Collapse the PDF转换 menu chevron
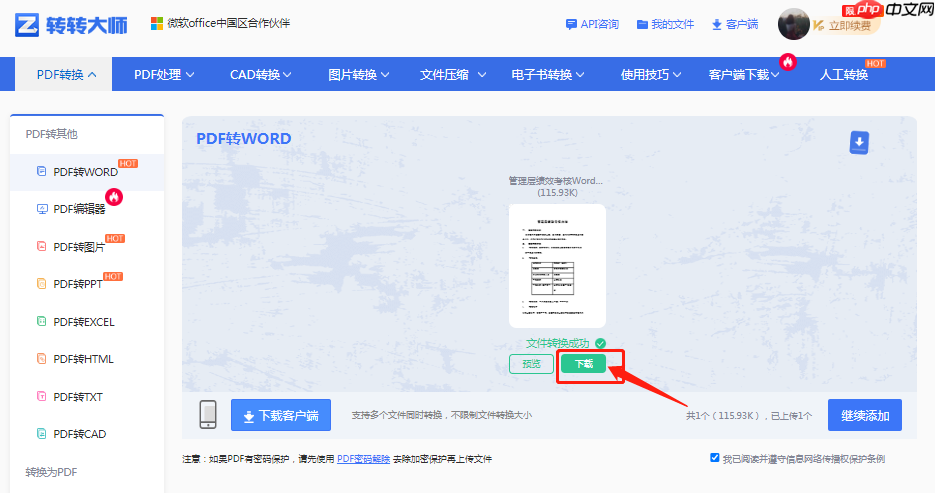 click(92, 75)
